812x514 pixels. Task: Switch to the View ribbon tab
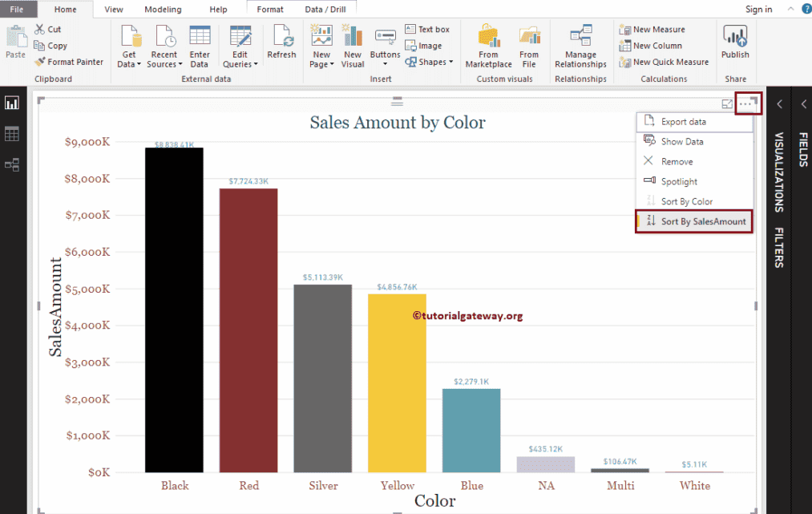click(113, 10)
